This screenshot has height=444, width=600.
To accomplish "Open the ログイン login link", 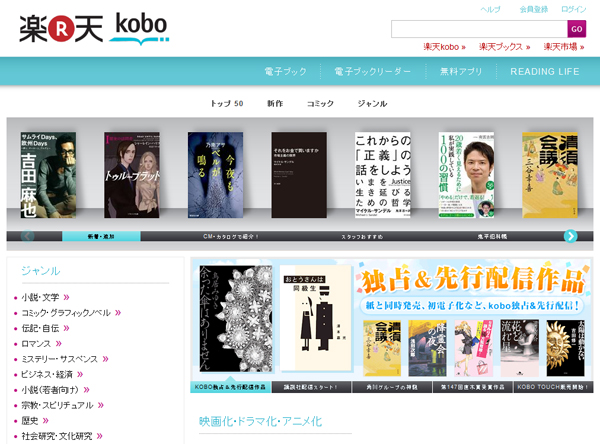I will 573,9.
